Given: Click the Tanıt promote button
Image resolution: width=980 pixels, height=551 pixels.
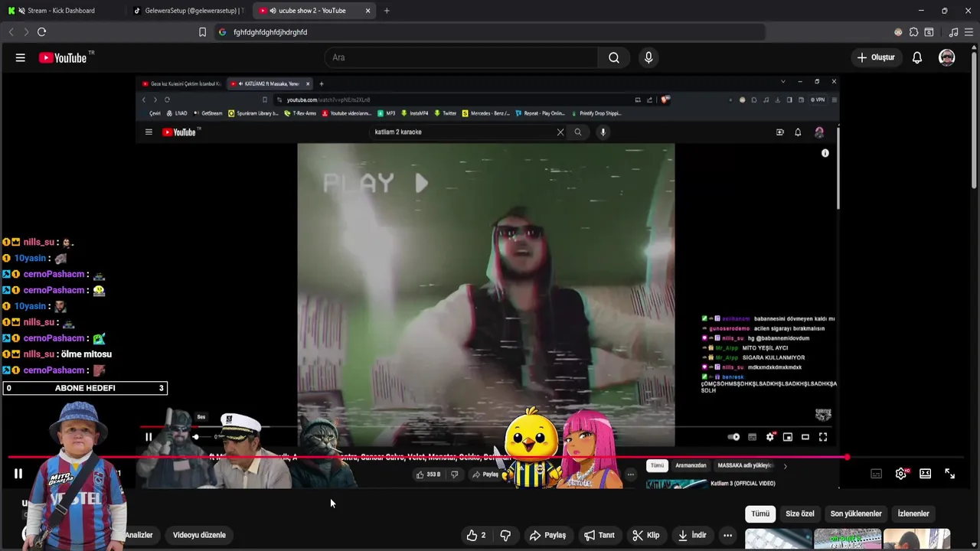Looking at the screenshot, I should (599, 535).
